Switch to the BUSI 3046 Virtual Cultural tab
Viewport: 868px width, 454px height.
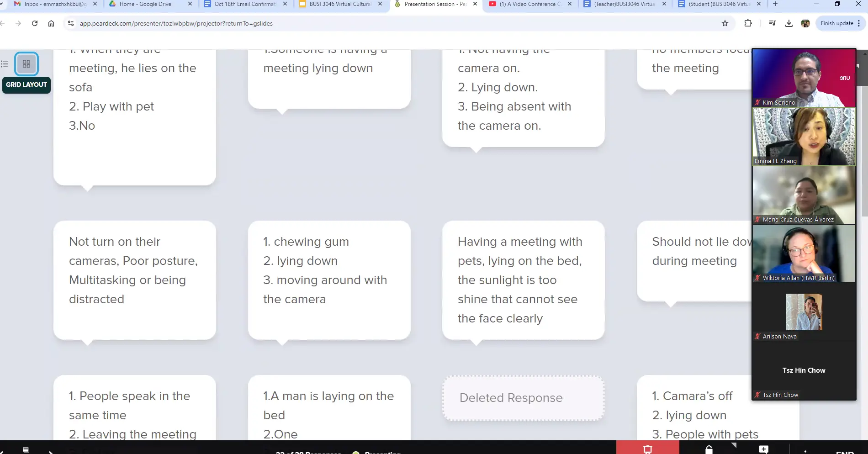pos(340,4)
